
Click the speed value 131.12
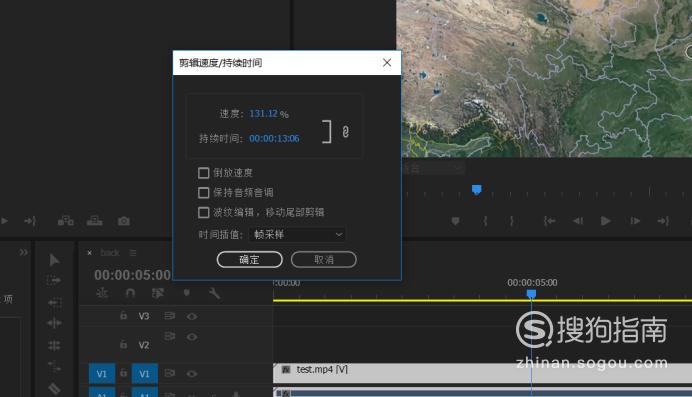263,113
